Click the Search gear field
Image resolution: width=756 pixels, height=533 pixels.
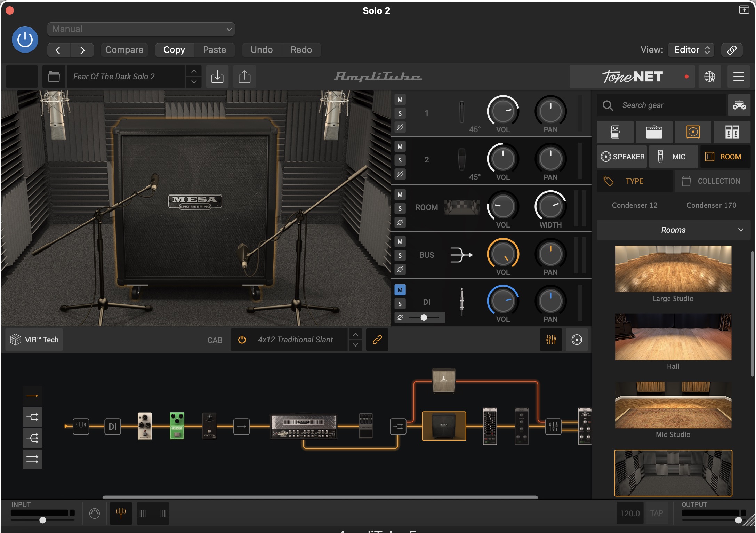(662, 105)
